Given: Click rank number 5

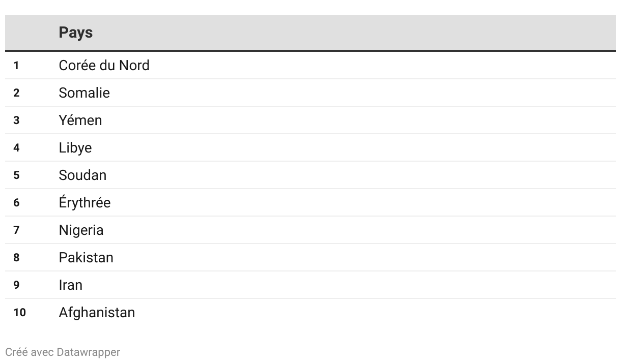Looking at the screenshot, I should 16,175.
